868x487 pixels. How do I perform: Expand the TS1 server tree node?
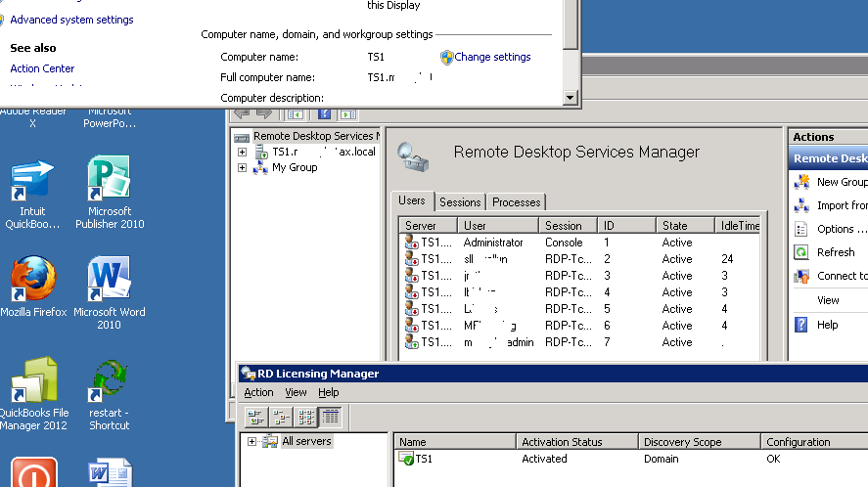(x=242, y=153)
